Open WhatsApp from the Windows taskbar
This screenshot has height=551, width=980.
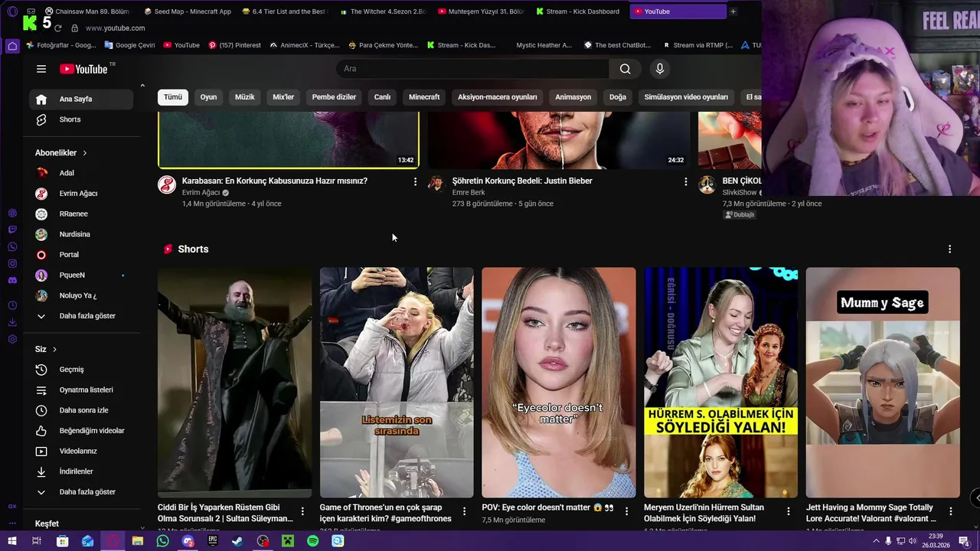pos(162,541)
